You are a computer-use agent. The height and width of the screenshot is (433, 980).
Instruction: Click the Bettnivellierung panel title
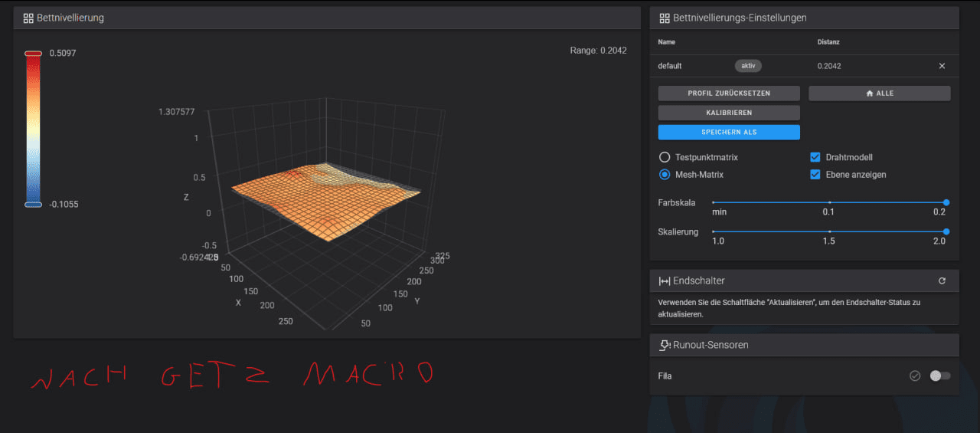coord(70,18)
